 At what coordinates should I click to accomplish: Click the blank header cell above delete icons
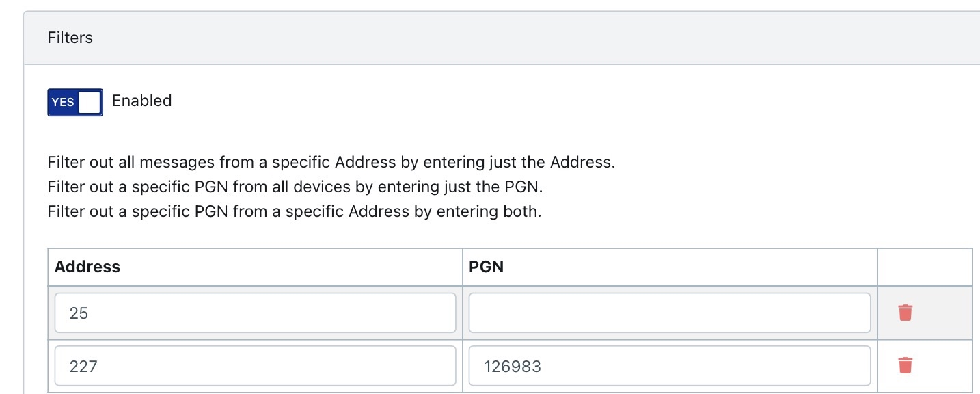point(924,267)
